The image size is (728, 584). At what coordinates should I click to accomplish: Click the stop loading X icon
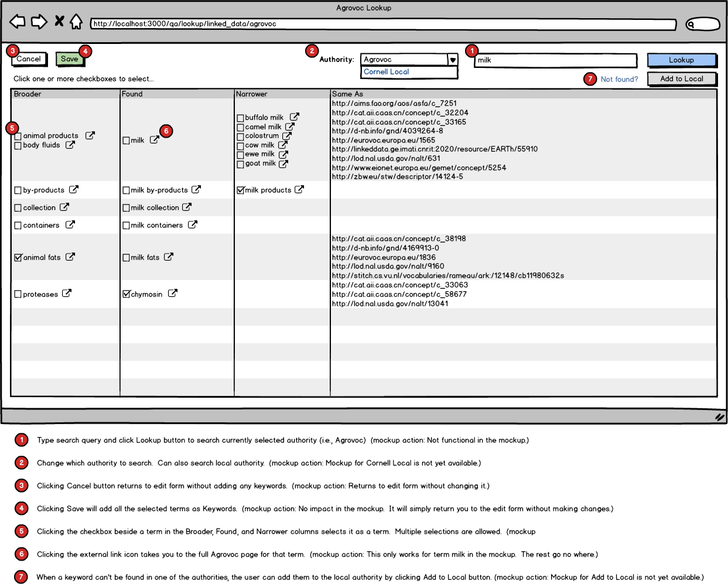coord(59,21)
